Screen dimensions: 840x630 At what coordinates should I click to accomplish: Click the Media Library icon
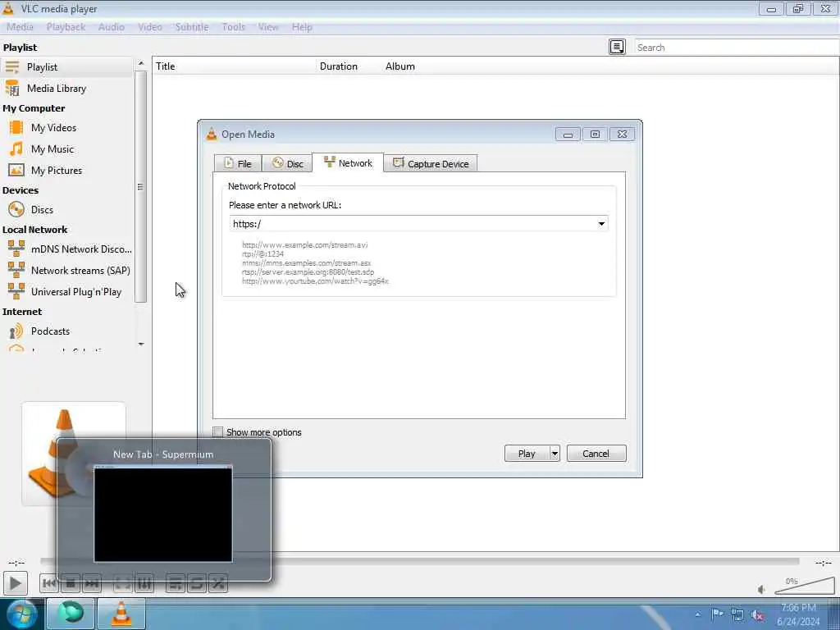tap(11, 89)
